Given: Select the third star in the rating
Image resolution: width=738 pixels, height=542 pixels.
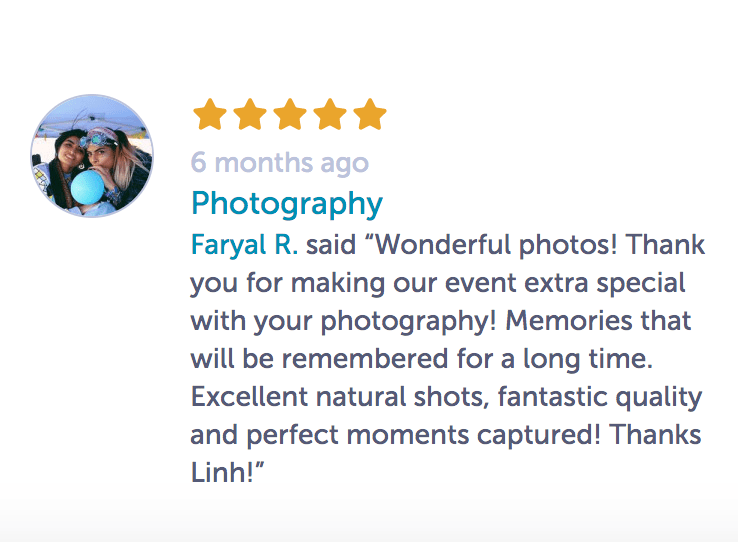Looking at the screenshot, I should pos(290,116).
